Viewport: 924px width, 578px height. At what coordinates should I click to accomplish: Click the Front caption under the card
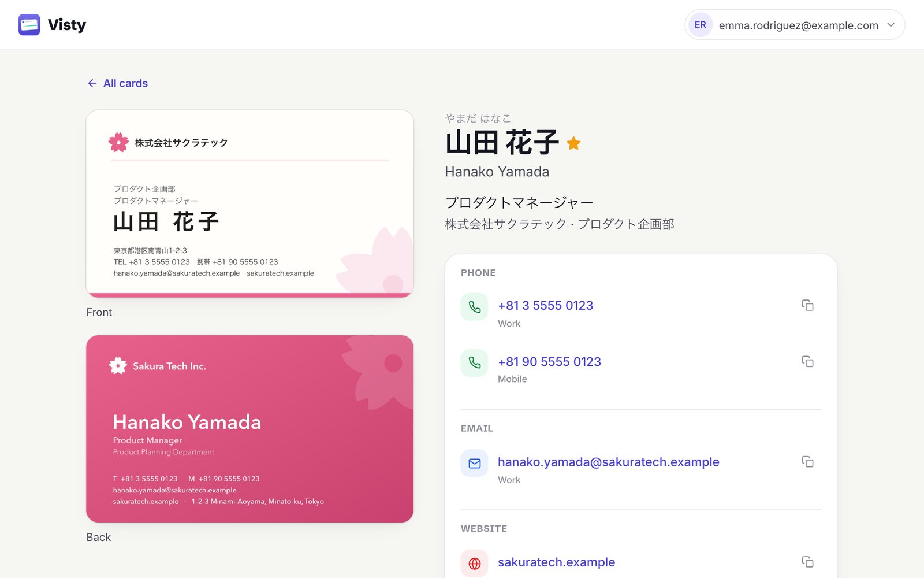tap(99, 312)
